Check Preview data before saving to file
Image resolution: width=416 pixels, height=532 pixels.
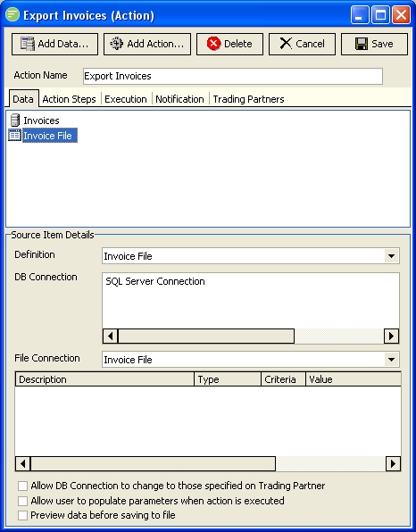[x=22, y=515]
